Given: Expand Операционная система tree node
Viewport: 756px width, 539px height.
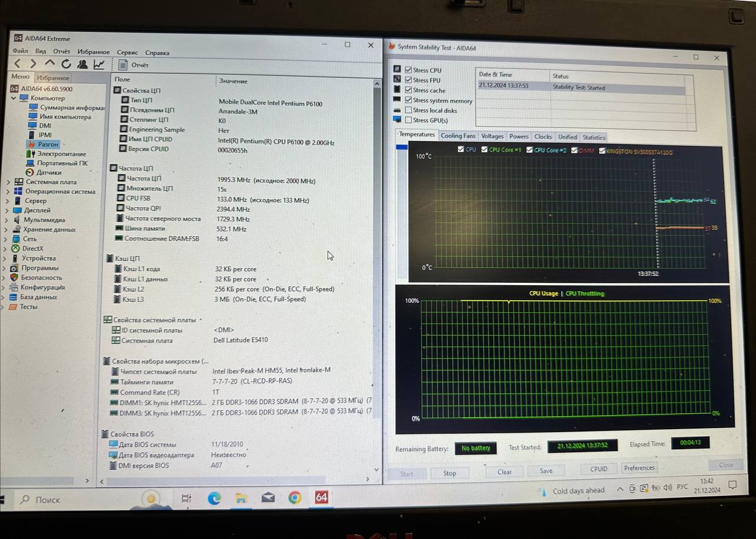Looking at the screenshot, I should pos(8,192).
